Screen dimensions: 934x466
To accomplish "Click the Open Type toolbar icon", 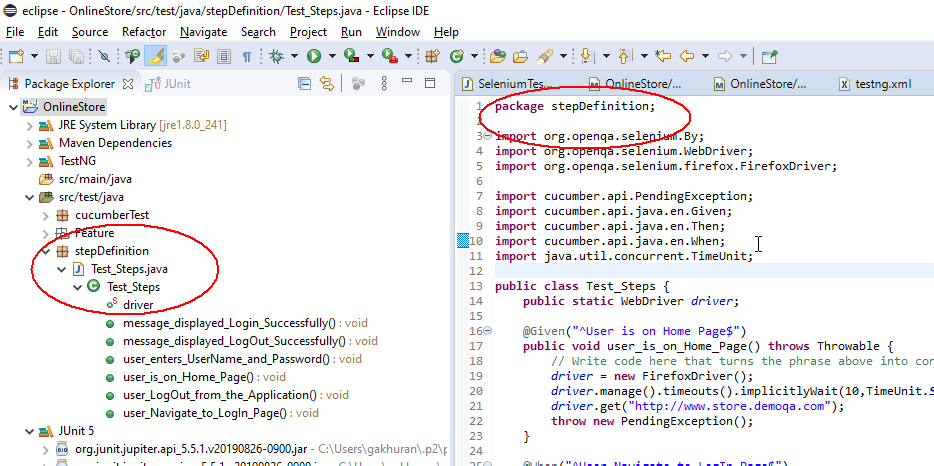I will pyautogui.click(x=494, y=57).
